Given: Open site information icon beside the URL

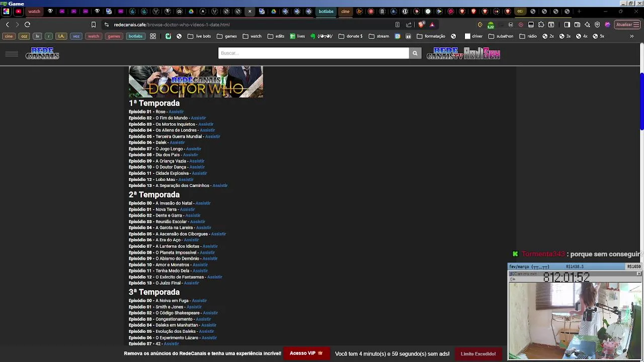Looking at the screenshot, I should click(x=106, y=25).
